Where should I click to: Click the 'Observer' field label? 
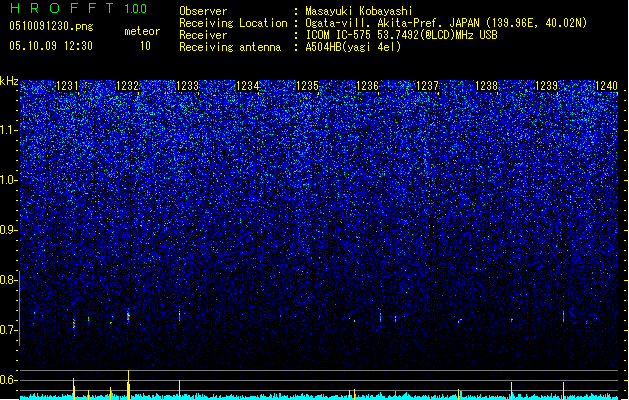(x=203, y=11)
